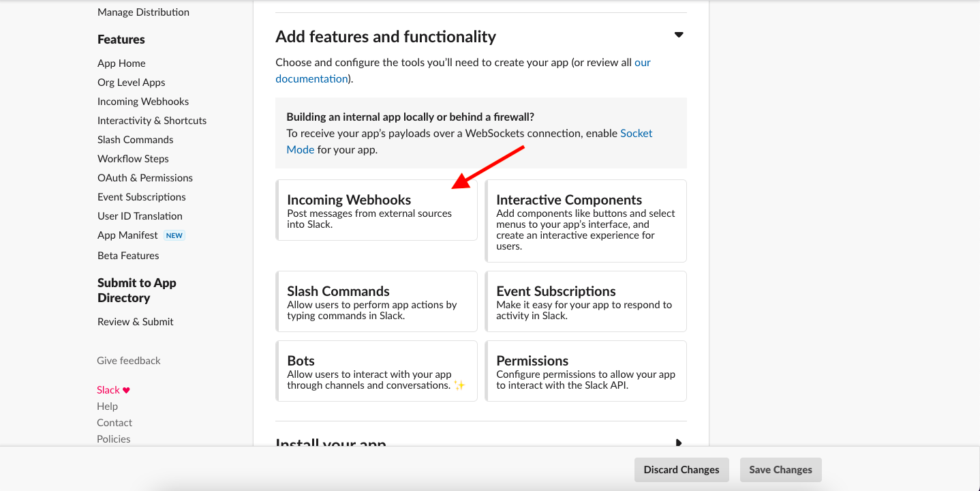980x491 pixels.
Task: Collapse the Add features and functionality section
Action: (678, 35)
